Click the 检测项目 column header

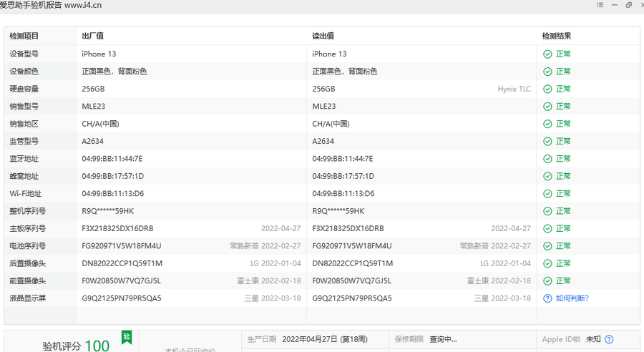24,36
